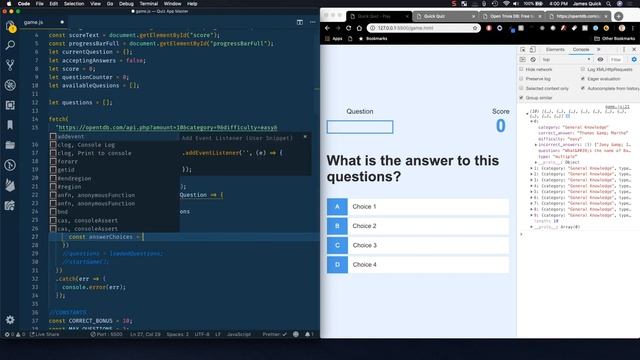Open the Other Bookmarks folder

[x=615, y=38]
